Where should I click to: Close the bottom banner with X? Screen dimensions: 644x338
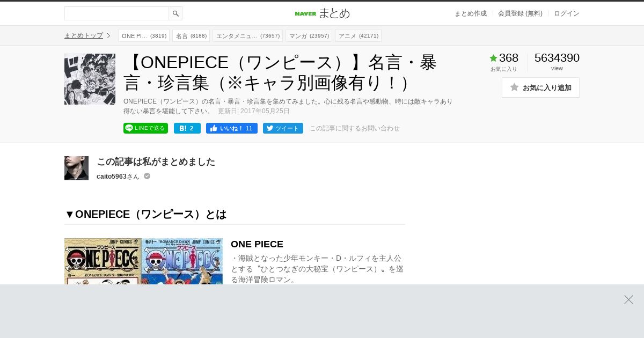628,299
